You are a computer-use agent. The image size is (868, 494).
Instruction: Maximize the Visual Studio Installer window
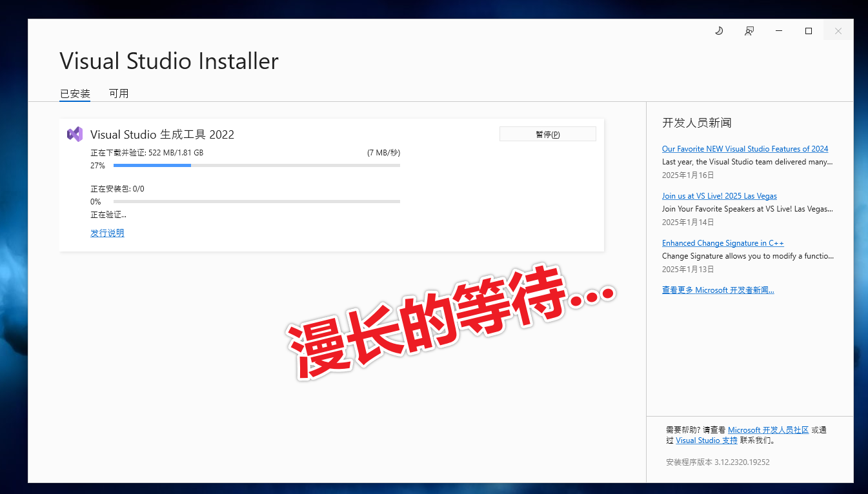809,31
